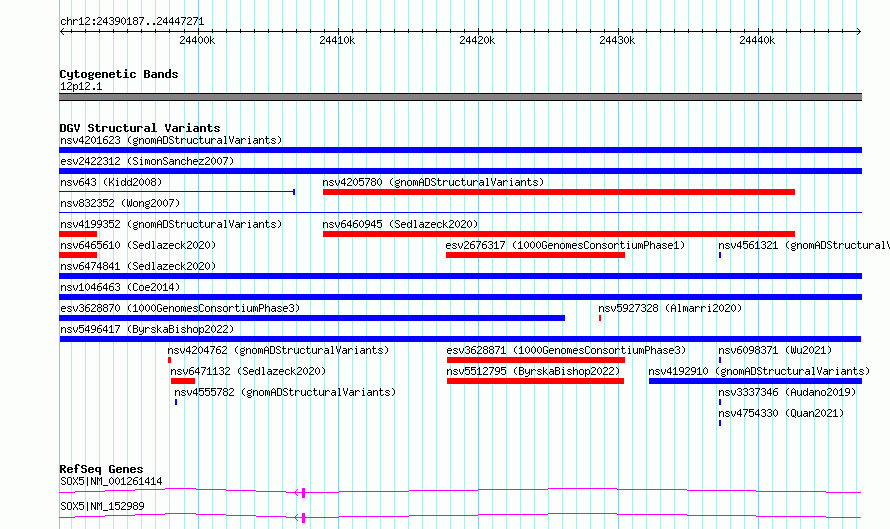Select the nsv4754330 Quan2021 label
890x529 pixels.
(x=781, y=413)
